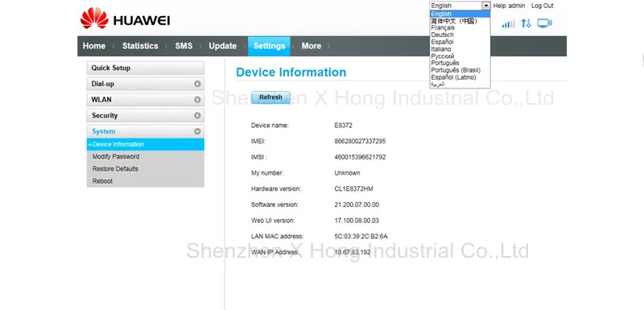The height and width of the screenshot is (310, 644).
Task: Click the WLAN connected devices monitor icon
Action: click(545, 23)
